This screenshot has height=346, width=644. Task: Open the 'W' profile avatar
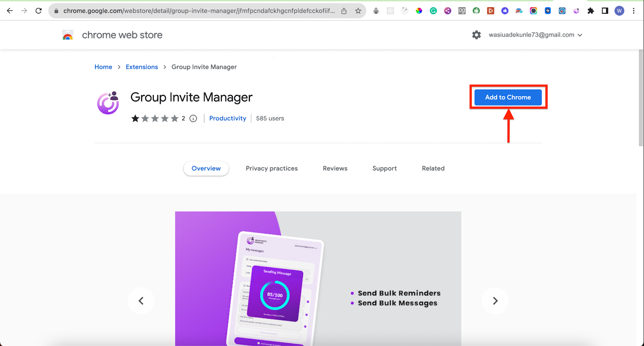pyautogui.click(x=619, y=11)
